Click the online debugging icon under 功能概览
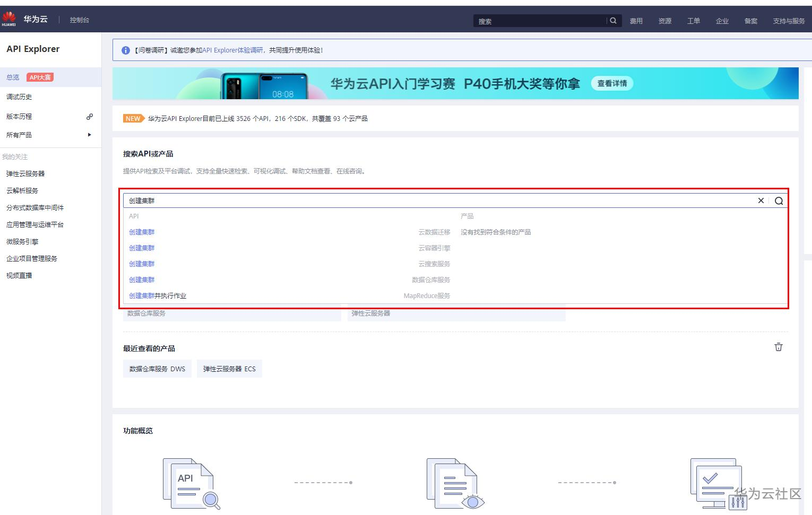The height and width of the screenshot is (515, 812). click(716, 483)
